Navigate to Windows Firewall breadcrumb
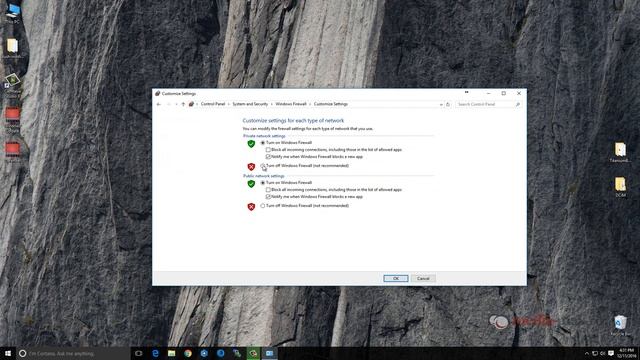This screenshot has width=640, height=360. (x=291, y=104)
